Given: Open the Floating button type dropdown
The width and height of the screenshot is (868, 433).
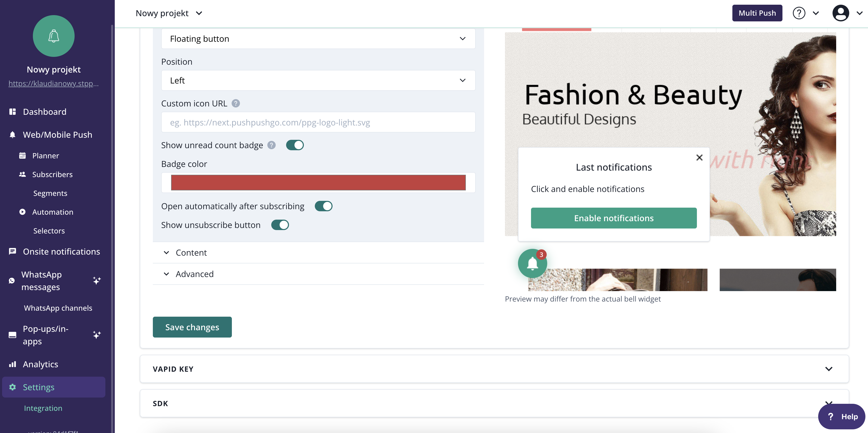Looking at the screenshot, I should click(318, 39).
